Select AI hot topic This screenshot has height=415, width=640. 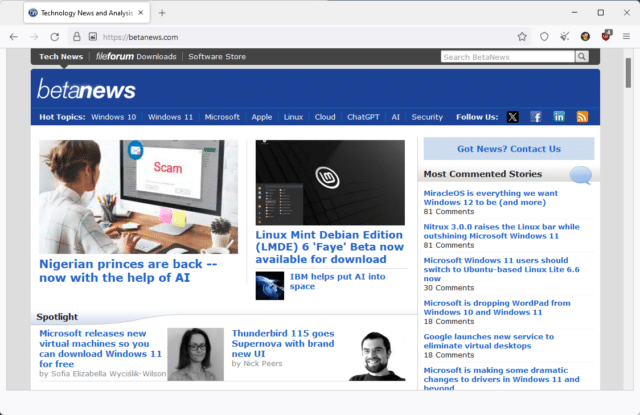[x=396, y=117]
